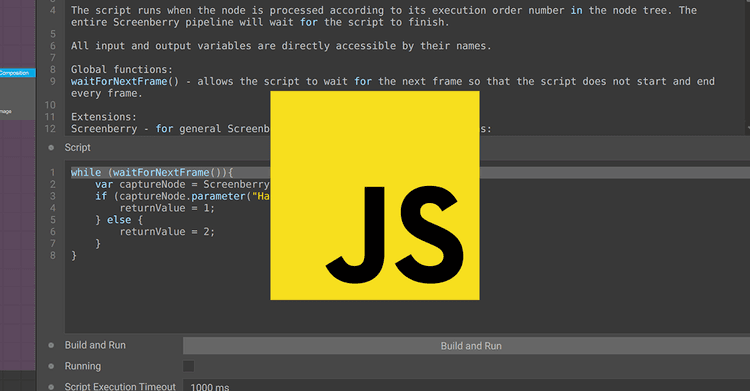Click the 'returnValue = 2;' line
The image size is (750, 391).
coord(167,232)
